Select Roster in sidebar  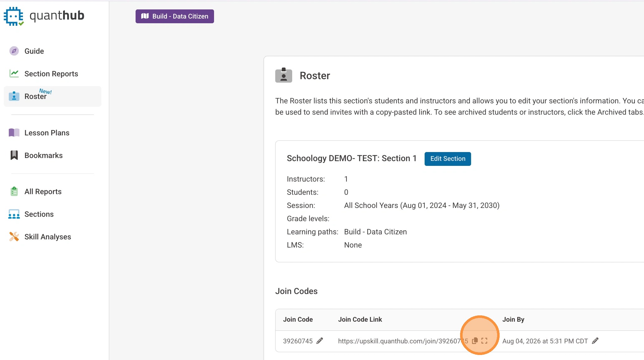click(35, 96)
